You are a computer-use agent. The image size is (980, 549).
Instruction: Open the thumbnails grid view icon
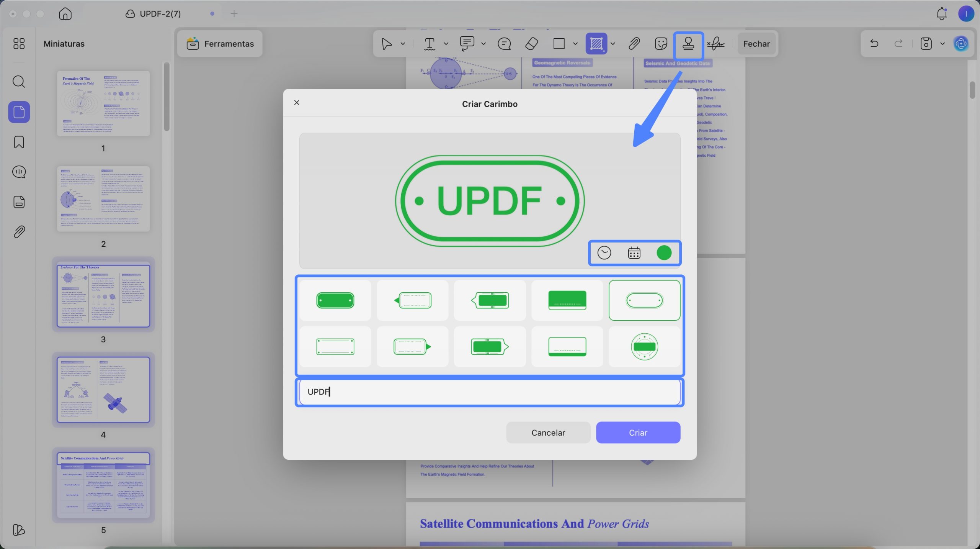coord(19,44)
